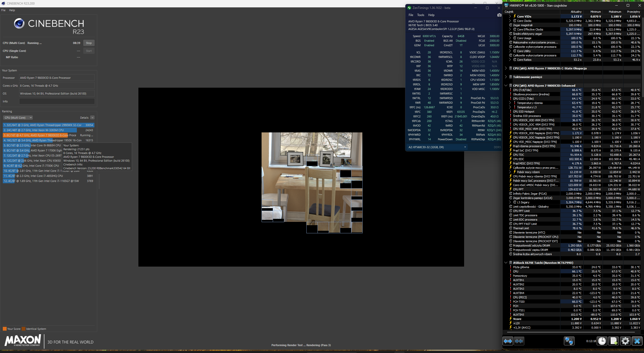
Task: Stop the running CPU Multi Core test
Action: (x=89, y=43)
